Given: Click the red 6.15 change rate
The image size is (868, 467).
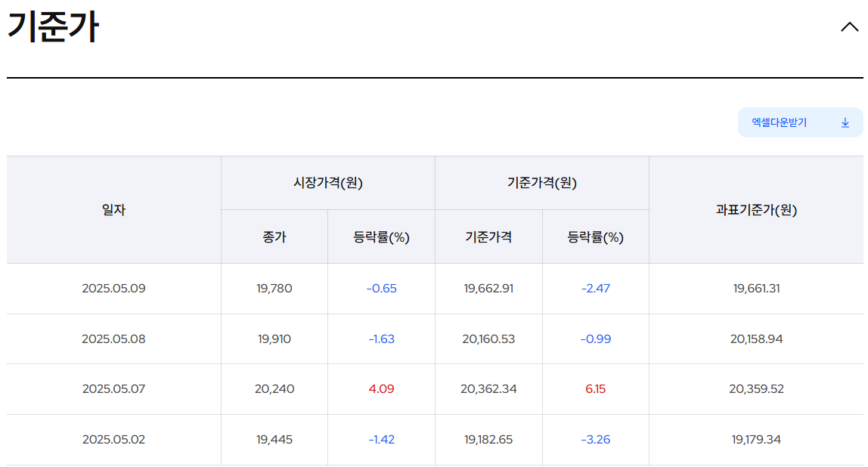Looking at the screenshot, I should tap(596, 389).
